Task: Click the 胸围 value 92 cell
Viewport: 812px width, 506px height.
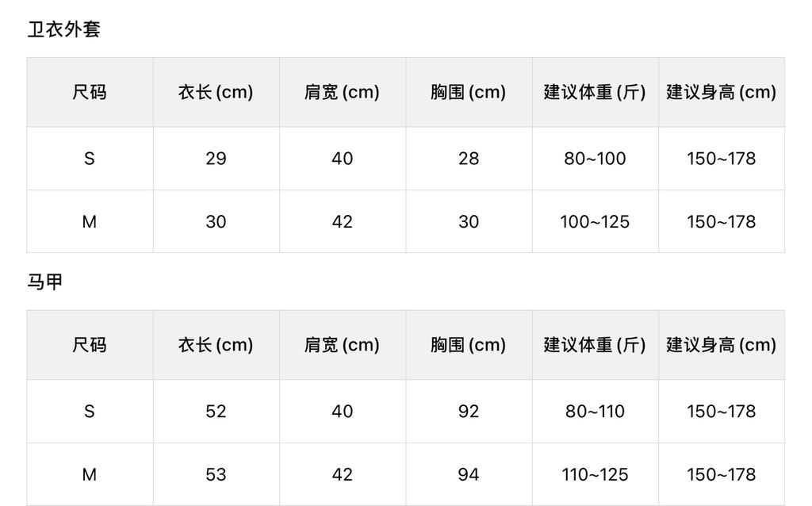Action: point(469,412)
